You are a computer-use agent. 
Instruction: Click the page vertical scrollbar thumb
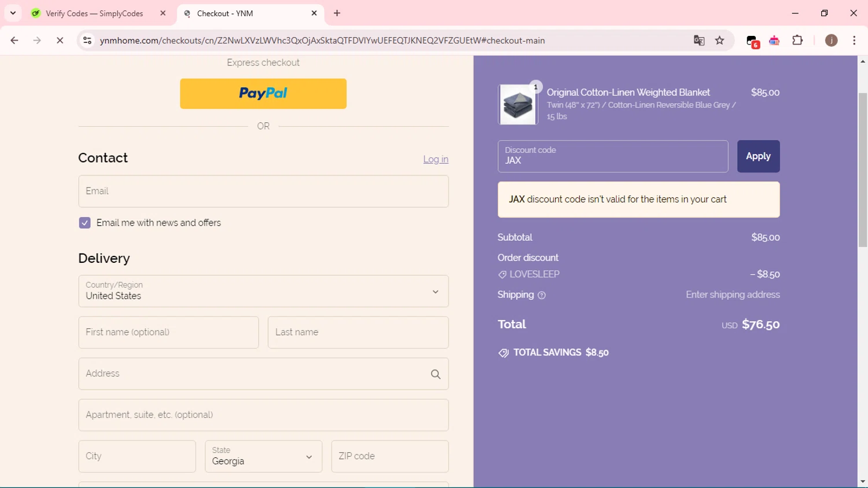(x=863, y=170)
